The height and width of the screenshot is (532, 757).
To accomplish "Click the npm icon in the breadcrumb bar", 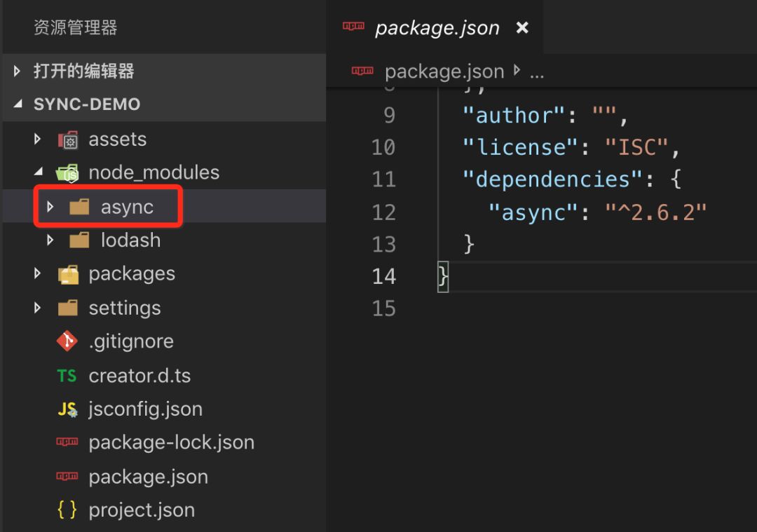I will [362, 71].
